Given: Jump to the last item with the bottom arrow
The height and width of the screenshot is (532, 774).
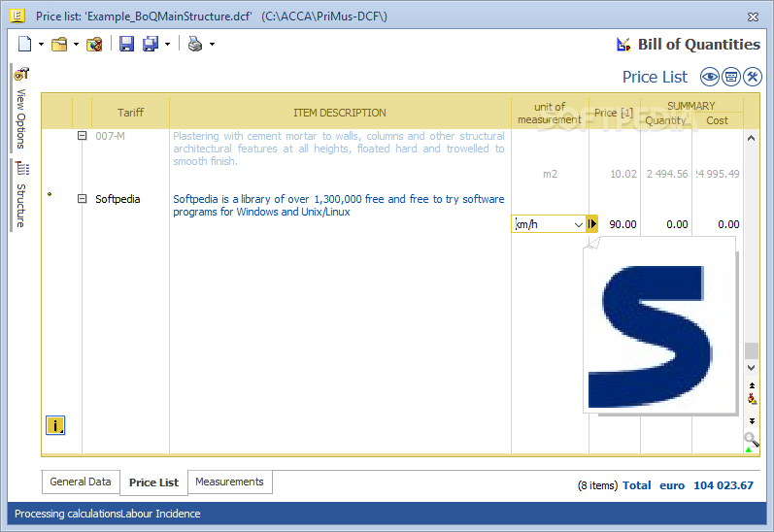Looking at the screenshot, I should 752,421.
